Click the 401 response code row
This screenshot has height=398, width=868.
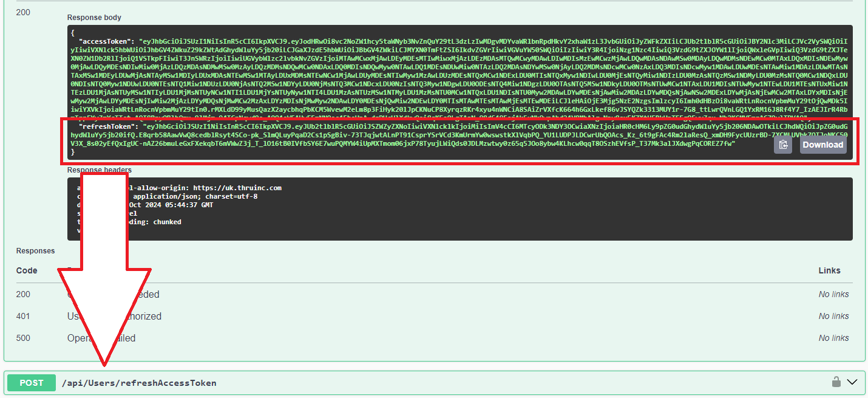[23, 316]
